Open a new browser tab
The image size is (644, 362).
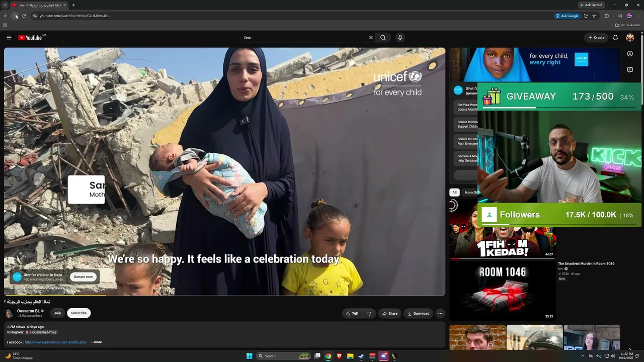pos(73,5)
